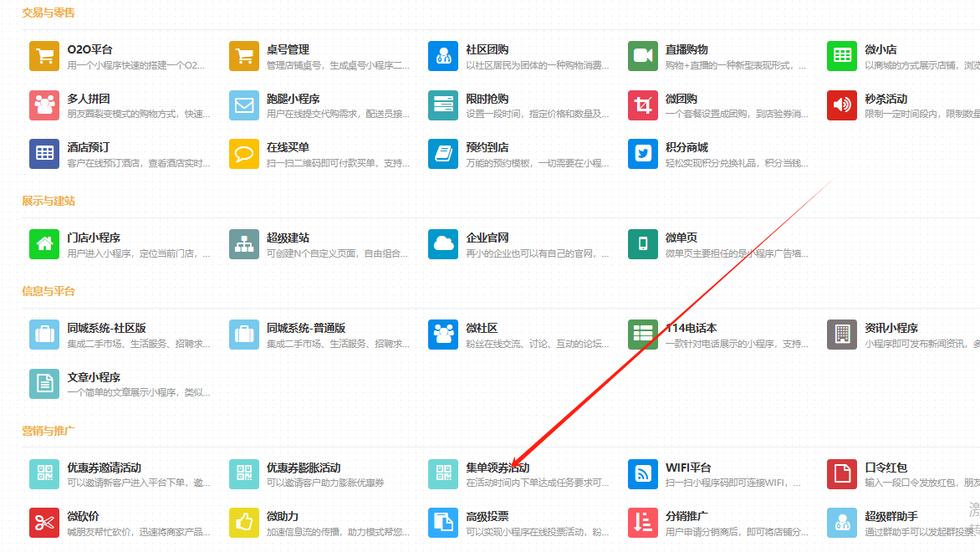
Task: Click description '可以邀请客户助力膨胀优惠券'
Action: [325, 483]
